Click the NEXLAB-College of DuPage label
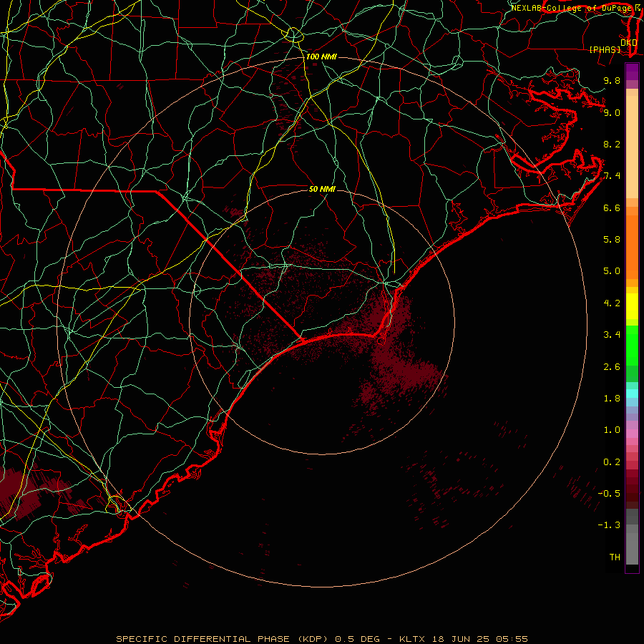Viewport: 644px width, 644px height. pos(572,8)
